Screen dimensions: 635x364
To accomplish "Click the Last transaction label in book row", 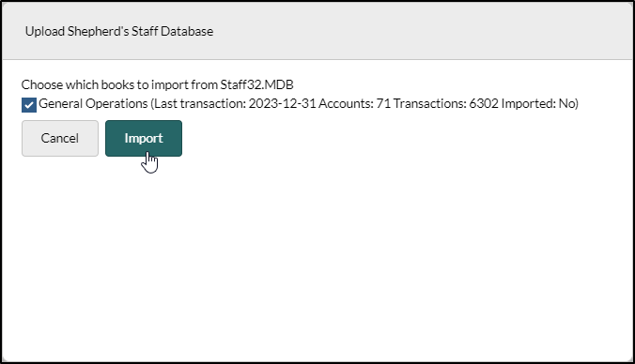I will 200,104.
